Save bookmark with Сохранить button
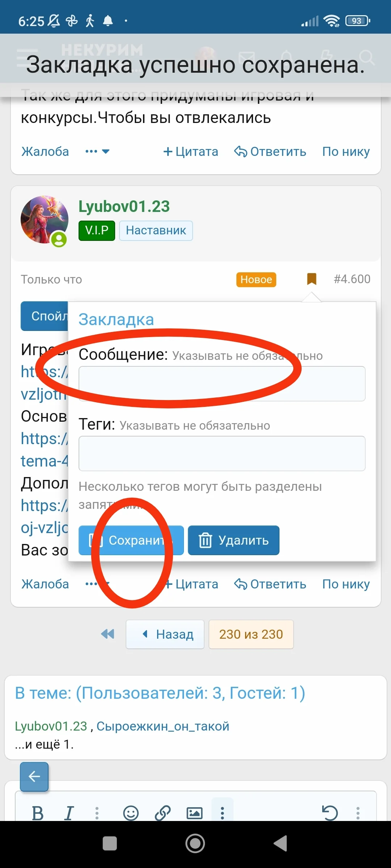The image size is (391, 868). pos(131,540)
